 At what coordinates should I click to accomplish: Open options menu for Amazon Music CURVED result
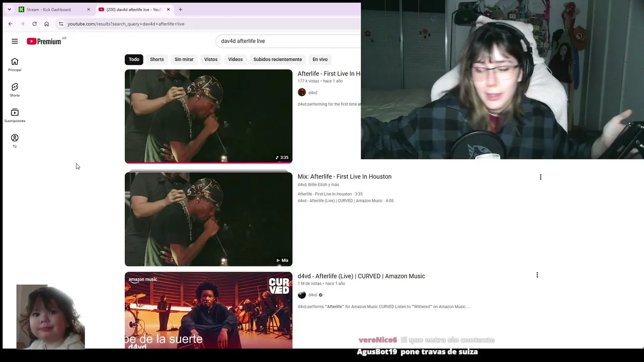tap(537, 275)
